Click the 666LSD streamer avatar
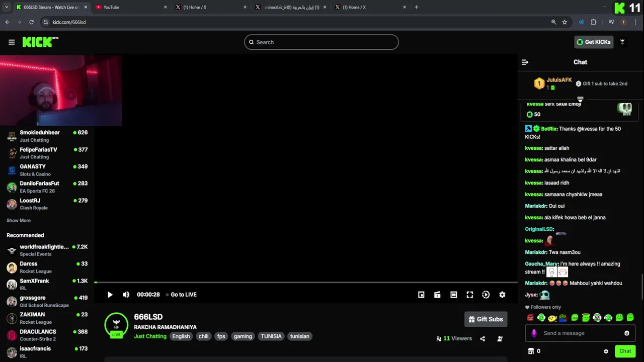The height and width of the screenshot is (362, 644). click(116, 324)
